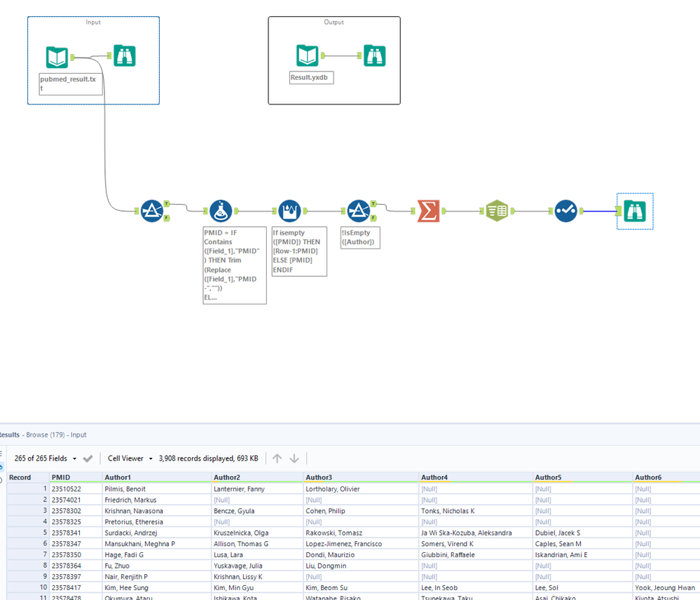Select the cell 'Iskandrian, Ami E'
Screen dimensions: 700x600
click(582, 554)
